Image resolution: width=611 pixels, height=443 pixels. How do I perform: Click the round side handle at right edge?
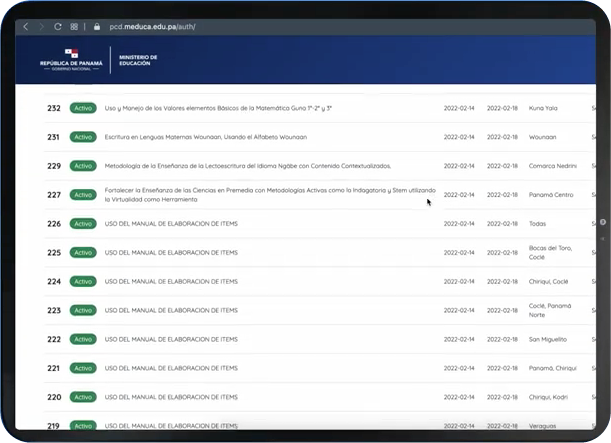point(603,222)
